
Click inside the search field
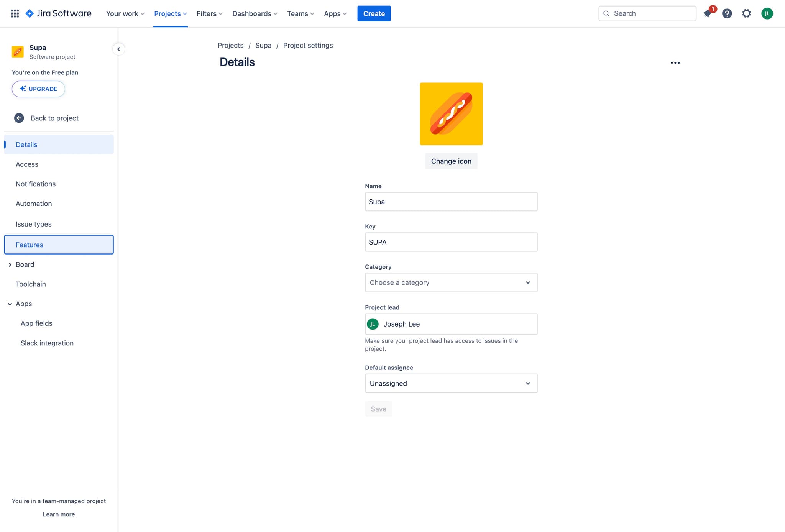click(x=647, y=13)
